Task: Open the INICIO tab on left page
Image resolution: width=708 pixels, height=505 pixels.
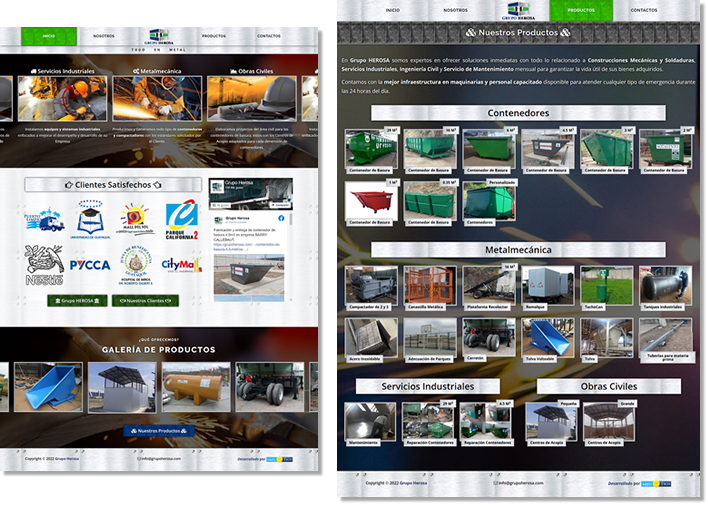Action: coord(49,35)
